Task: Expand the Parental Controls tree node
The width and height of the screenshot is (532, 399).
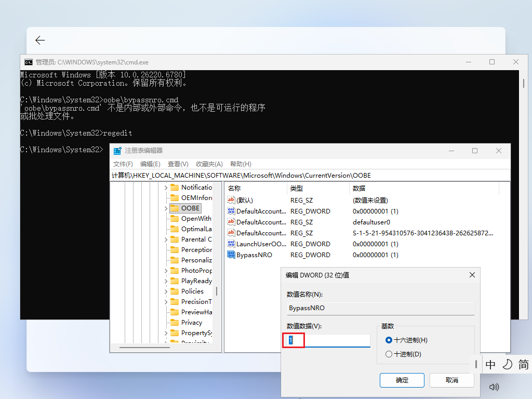Action: click(x=166, y=240)
